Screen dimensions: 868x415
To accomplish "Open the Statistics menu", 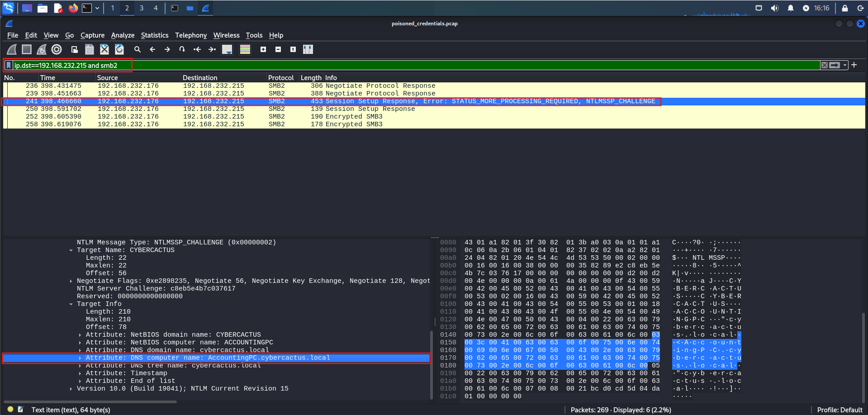I will pyautogui.click(x=154, y=35).
